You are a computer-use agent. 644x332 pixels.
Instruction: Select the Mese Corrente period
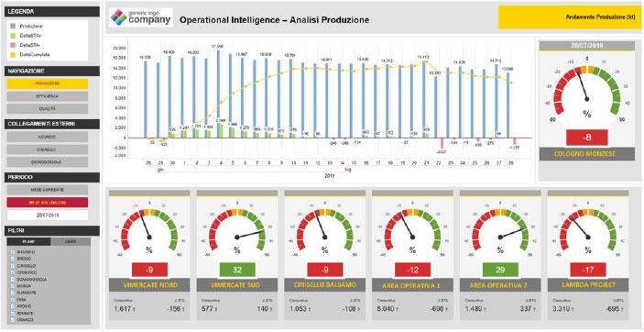(x=48, y=190)
